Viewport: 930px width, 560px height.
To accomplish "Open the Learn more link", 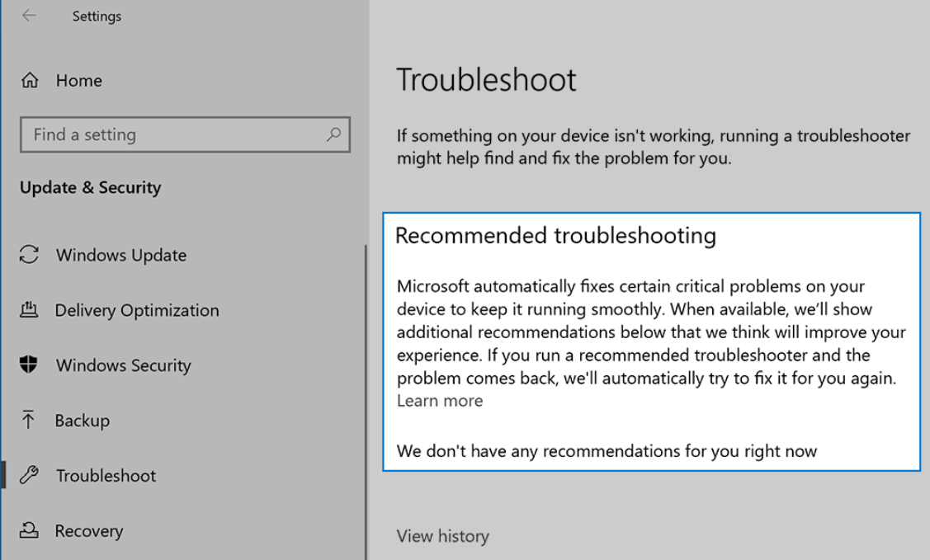I will [x=440, y=401].
